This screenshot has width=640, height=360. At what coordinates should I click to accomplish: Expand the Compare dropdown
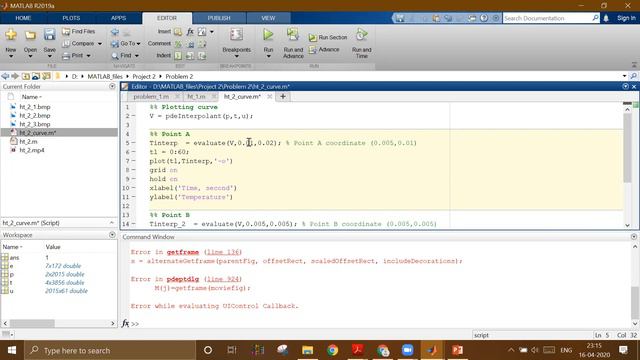pos(100,44)
